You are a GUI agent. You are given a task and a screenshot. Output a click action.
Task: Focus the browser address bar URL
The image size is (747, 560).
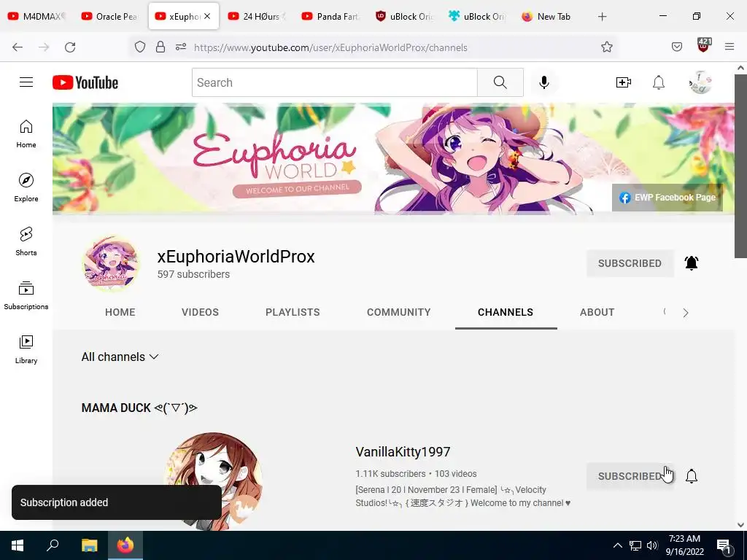click(330, 47)
